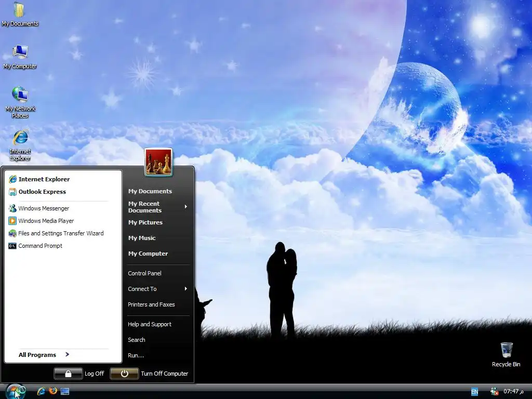Click the Start orb button
532x399 pixels.
[15, 391]
